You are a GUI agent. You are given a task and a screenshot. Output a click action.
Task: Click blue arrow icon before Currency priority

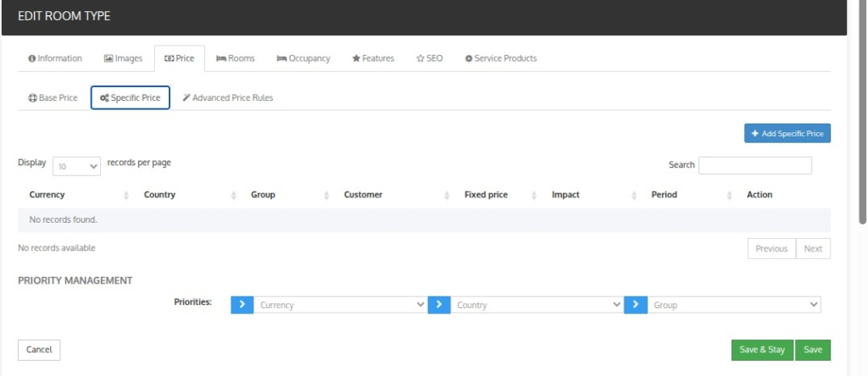[x=242, y=305]
